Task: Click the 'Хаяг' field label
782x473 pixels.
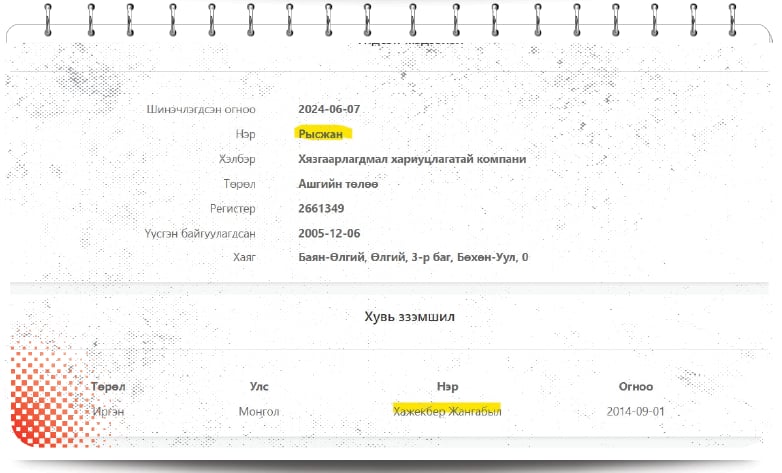Action: [x=244, y=257]
